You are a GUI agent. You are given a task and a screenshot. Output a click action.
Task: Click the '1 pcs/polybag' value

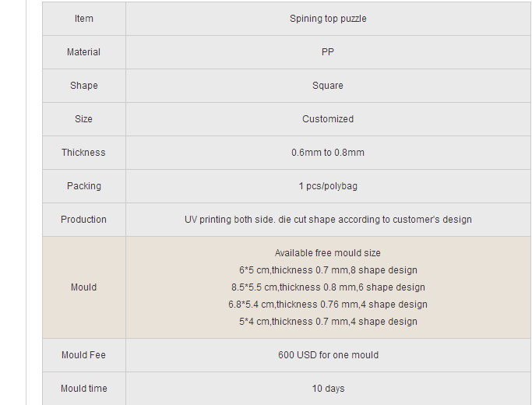coord(328,186)
